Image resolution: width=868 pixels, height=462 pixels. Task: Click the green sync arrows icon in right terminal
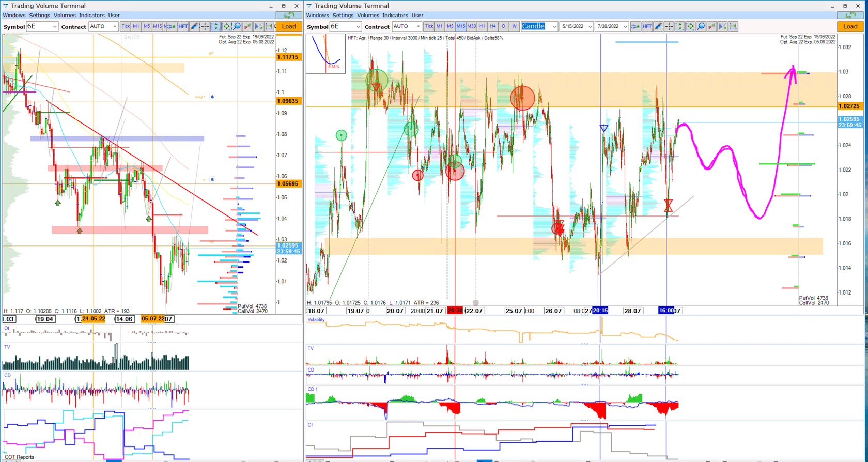[850, 15]
